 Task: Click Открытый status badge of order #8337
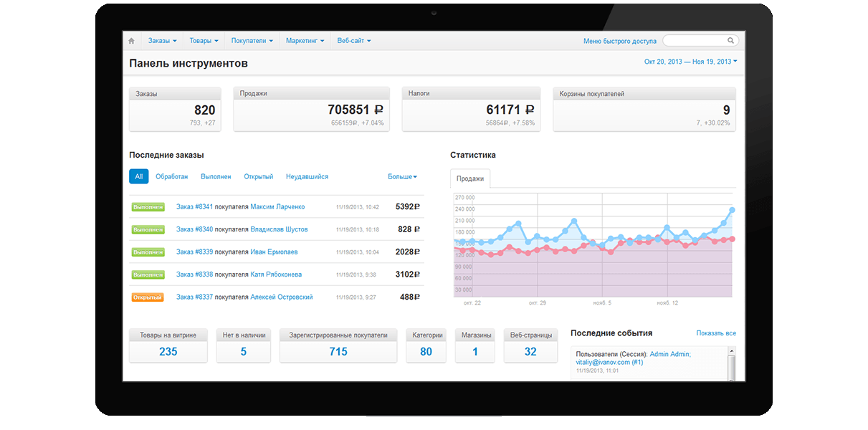148,297
